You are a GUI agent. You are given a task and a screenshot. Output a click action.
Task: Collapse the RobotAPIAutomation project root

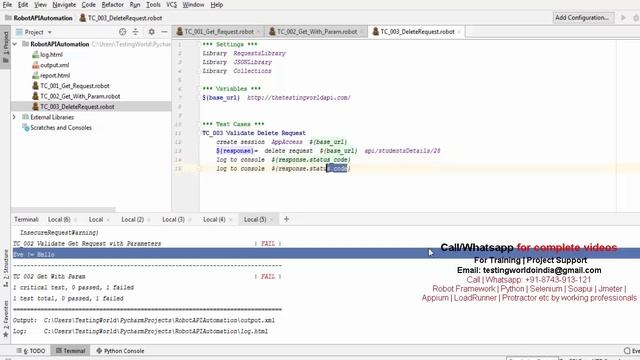click(x=15, y=44)
